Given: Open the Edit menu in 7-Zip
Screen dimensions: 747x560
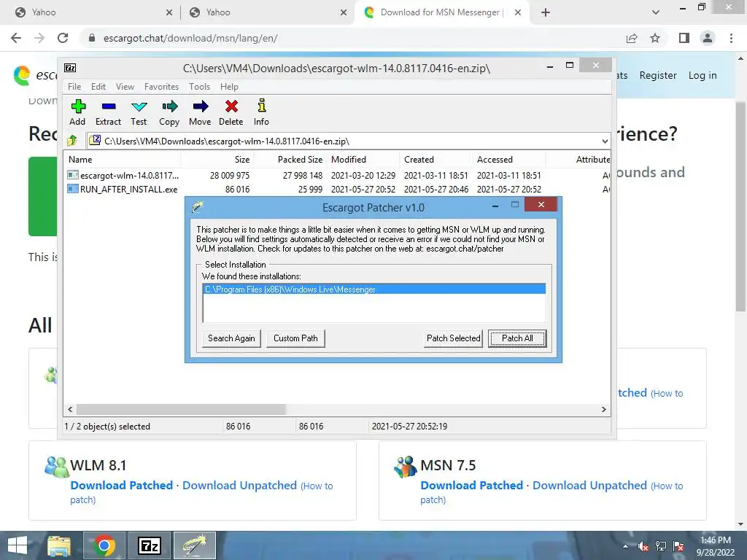Looking at the screenshot, I should pyautogui.click(x=98, y=87).
